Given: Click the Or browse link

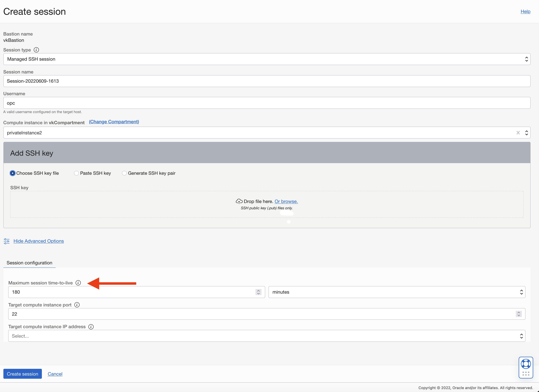Looking at the screenshot, I should coord(286,201).
